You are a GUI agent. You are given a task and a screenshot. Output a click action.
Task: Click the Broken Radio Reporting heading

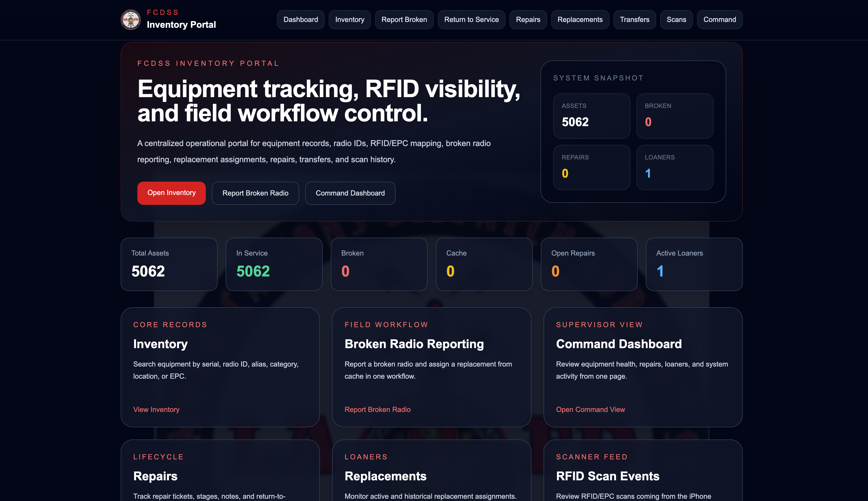(x=414, y=344)
